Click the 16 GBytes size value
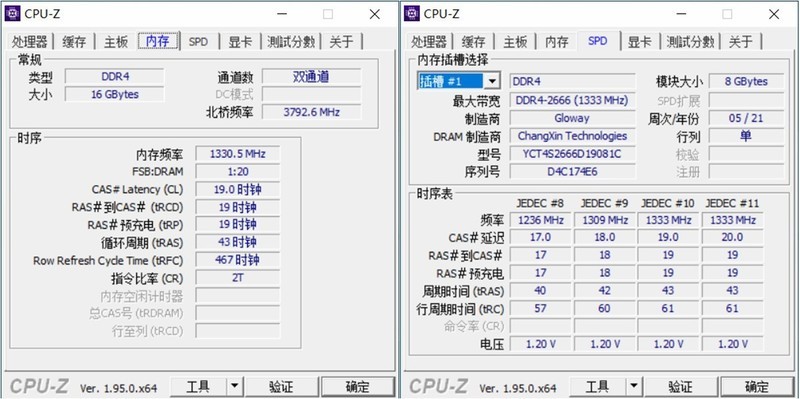This screenshot has width=800, height=399. (x=115, y=94)
